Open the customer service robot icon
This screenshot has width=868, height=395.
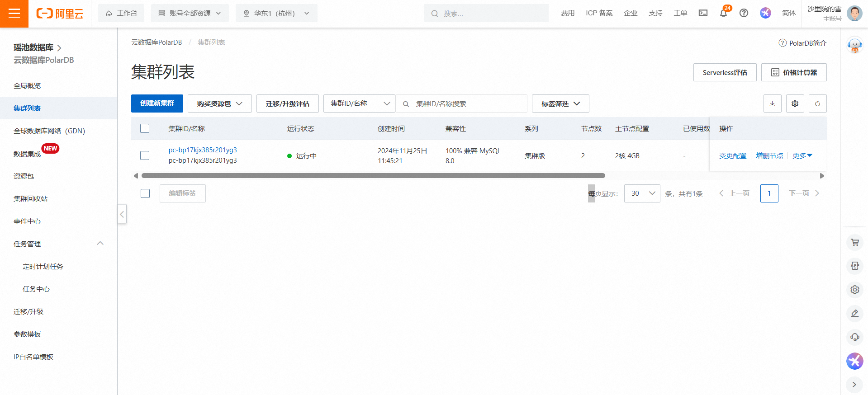coord(854,45)
